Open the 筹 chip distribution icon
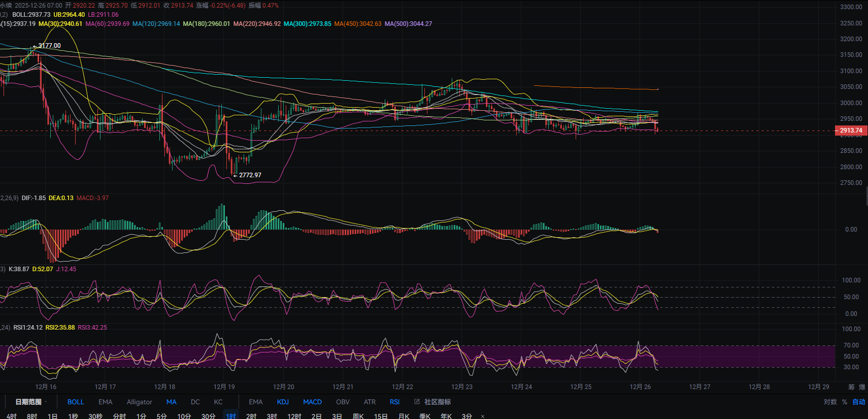This screenshot has height=419, width=868. [851, 387]
